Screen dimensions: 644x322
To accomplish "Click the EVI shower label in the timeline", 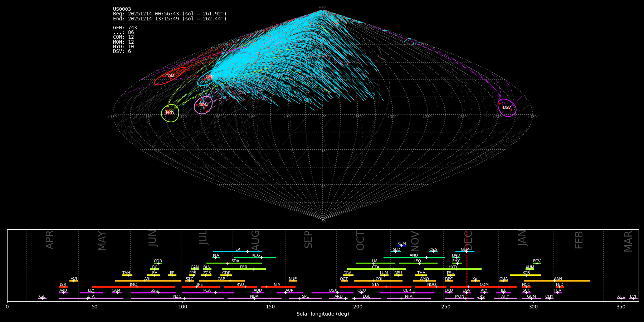I will point(633,297).
